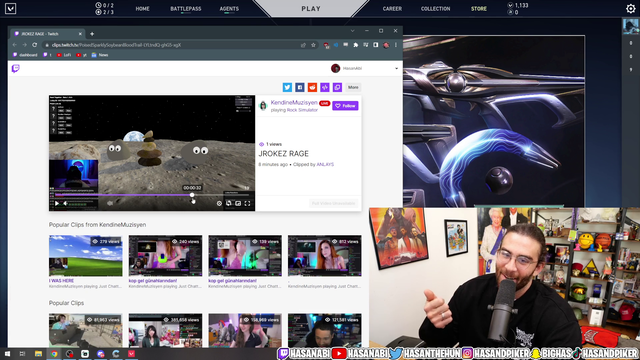The height and width of the screenshot is (360, 640).
Task: Click the embed code share icon
Action: (325, 87)
